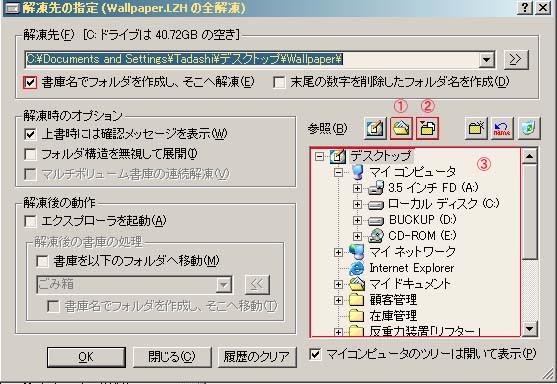Collapse the マイ コンピュータ tree node
The image size is (557, 384).
339,172
